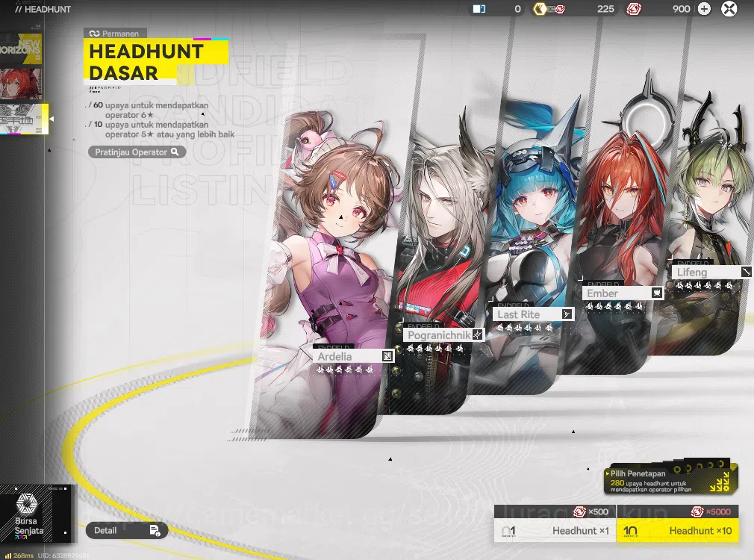Click the // HEADHUNT header label
Viewport: 754px width, 560px height.
(43, 9)
